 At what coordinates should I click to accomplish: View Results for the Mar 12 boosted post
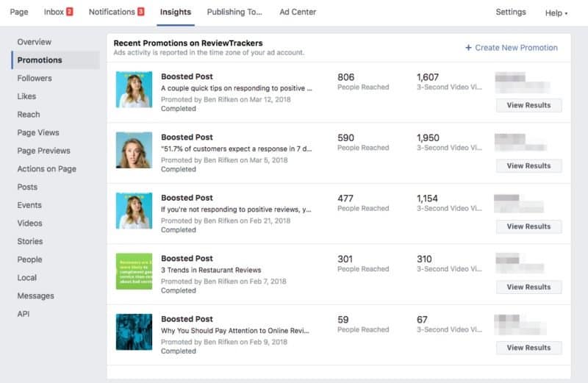528,105
